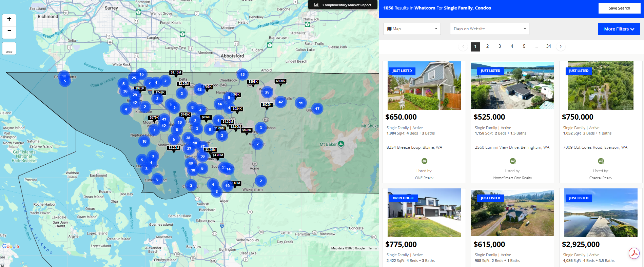The width and height of the screenshot is (644, 267).
Task: Open $615,000 listing photo
Action: pos(512,212)
